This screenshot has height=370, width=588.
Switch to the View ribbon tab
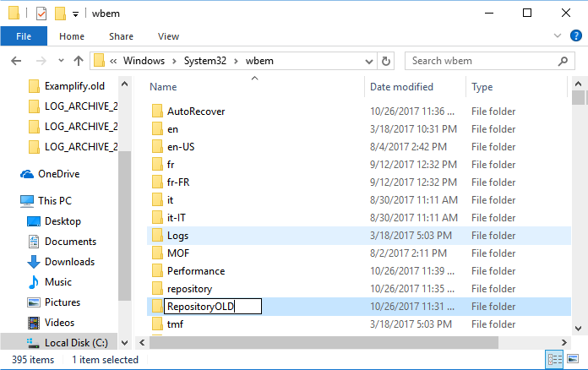click(x=168, y=36)
